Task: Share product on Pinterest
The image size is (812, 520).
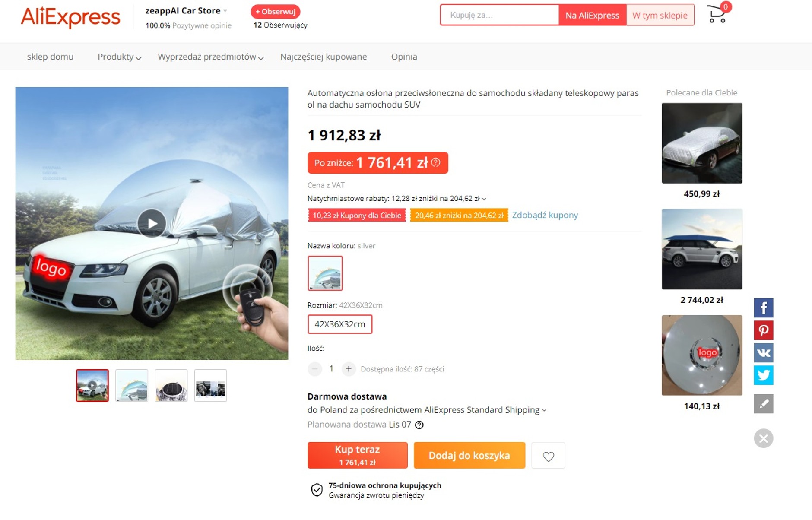Action: [x=763, y=330]
